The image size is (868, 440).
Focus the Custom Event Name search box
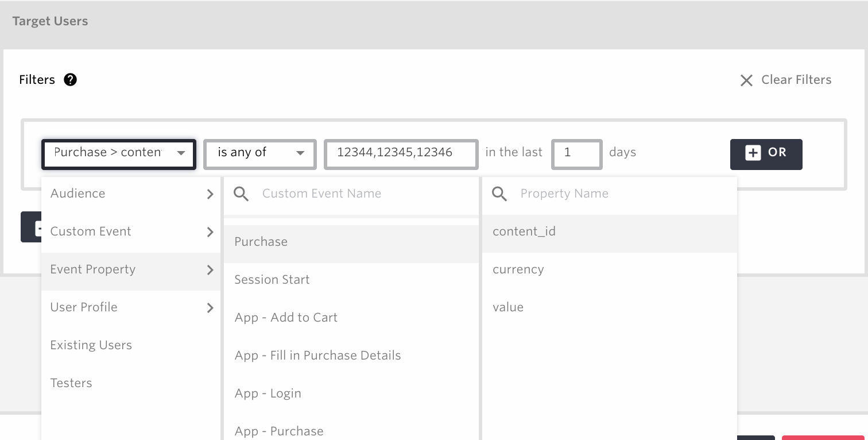tap(351, 194)
